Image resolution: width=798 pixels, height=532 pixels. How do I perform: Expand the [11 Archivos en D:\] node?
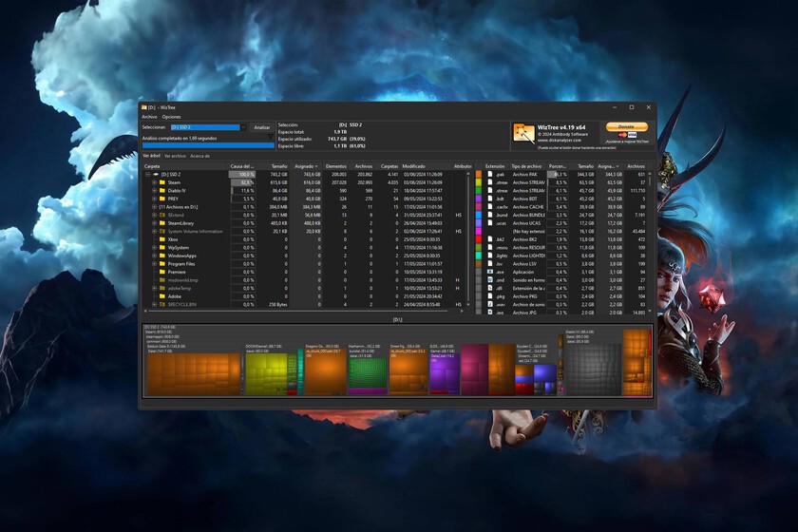pos(155,207)
